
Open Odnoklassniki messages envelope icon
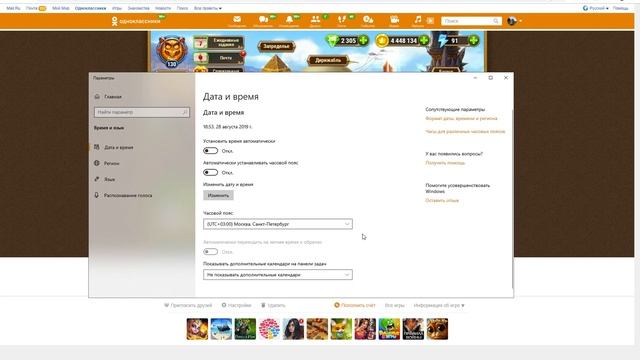[237, 19]
